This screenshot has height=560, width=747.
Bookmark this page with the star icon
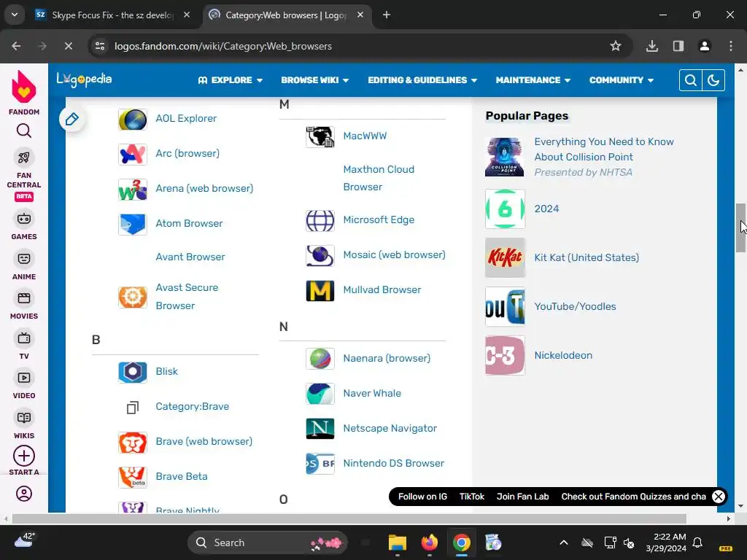coord(616,46)
